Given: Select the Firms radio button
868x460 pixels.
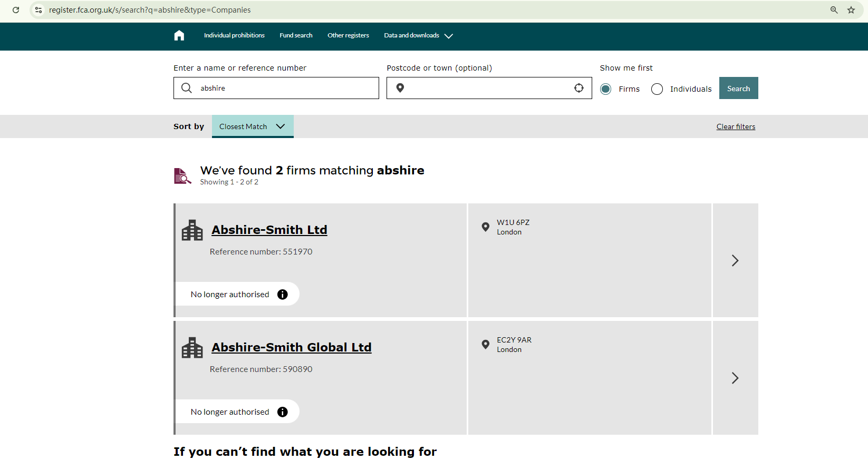Looking at the screenshot, I should pos(606,89).
